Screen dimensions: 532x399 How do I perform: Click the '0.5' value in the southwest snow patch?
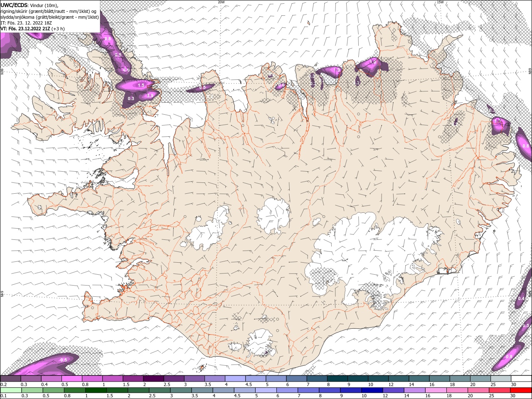point(64,360)
